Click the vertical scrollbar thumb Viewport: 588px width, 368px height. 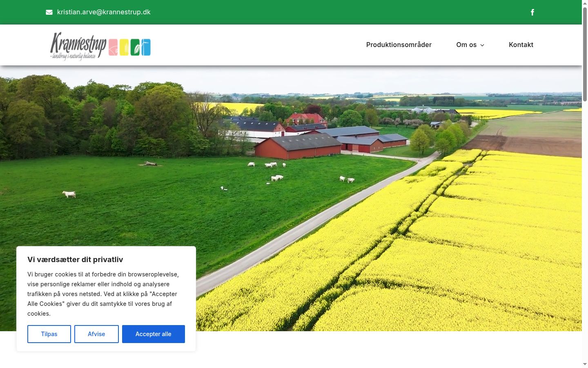[x=585, y=54]
